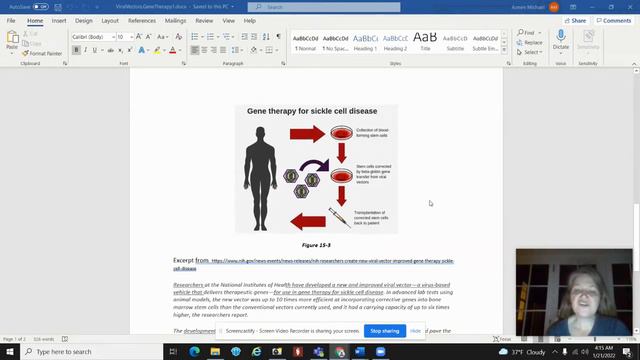Expand the Styles gallery
640x360 pixels.
coord(504,51)
